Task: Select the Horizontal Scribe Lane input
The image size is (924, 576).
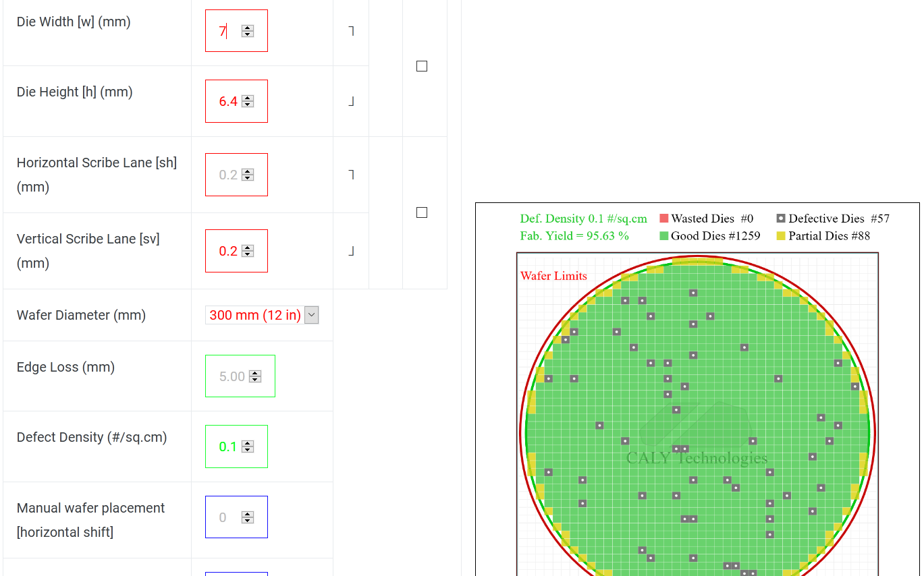Action: tap(236, 175)
